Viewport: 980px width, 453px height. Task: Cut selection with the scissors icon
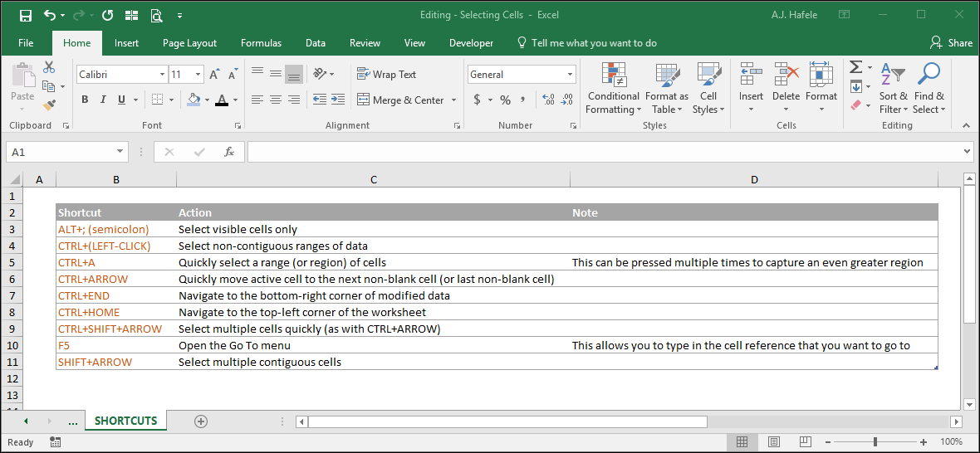[49, 67]
